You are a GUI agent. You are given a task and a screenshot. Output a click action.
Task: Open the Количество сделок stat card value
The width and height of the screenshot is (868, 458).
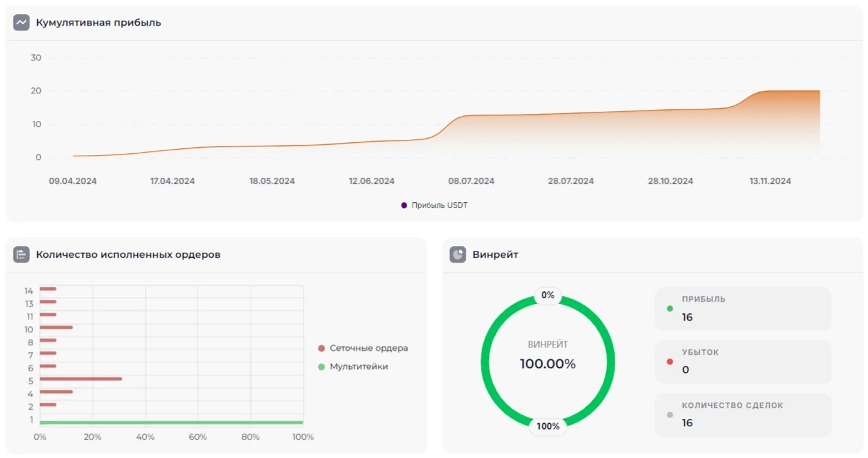tap(687, 423)
